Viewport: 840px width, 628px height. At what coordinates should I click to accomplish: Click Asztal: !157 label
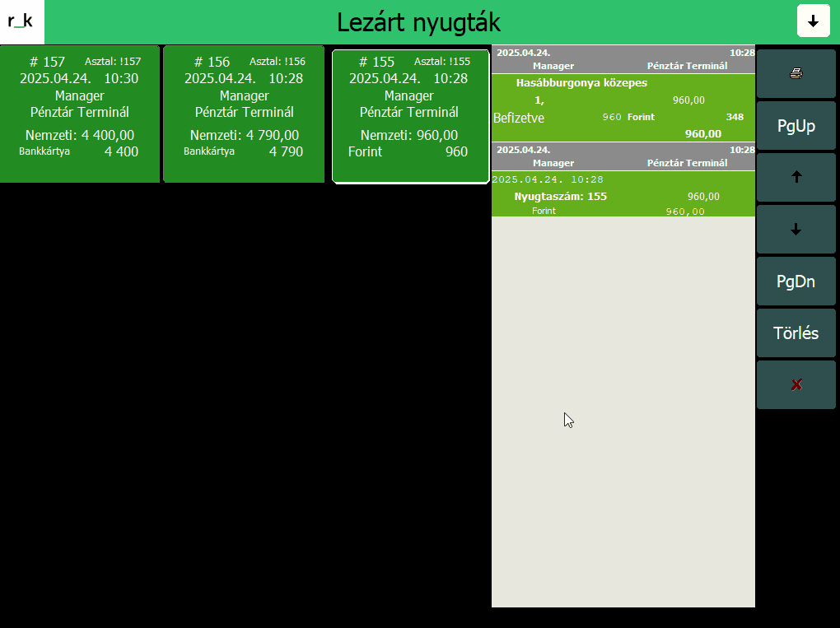[x=113, y=62]
